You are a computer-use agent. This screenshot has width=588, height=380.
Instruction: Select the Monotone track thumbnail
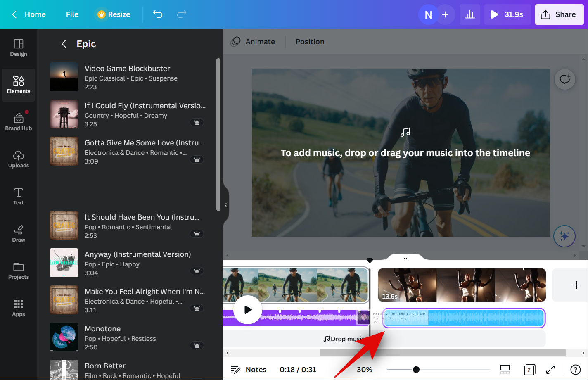click(64, 337)
